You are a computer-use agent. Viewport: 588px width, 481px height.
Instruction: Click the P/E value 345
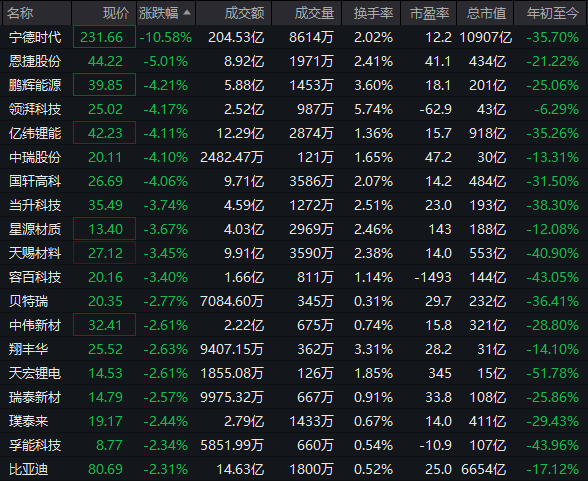(x=440, y=373)
